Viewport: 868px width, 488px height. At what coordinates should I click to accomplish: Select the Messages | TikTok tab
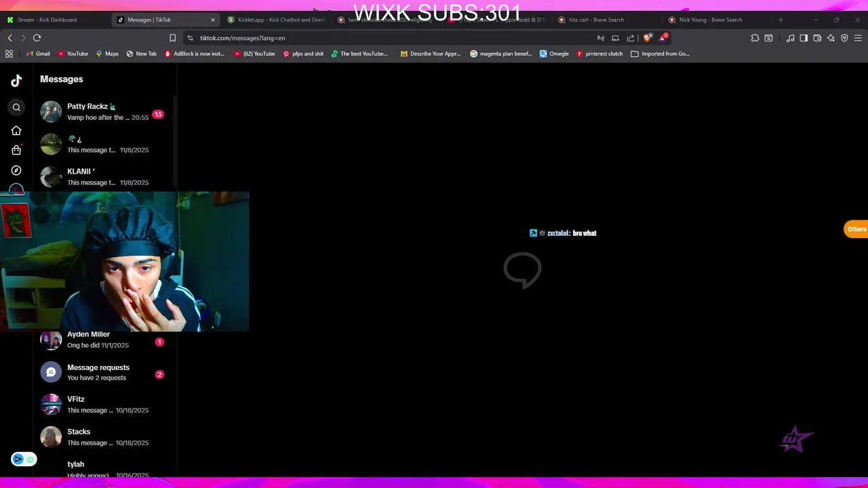(165, 20)
